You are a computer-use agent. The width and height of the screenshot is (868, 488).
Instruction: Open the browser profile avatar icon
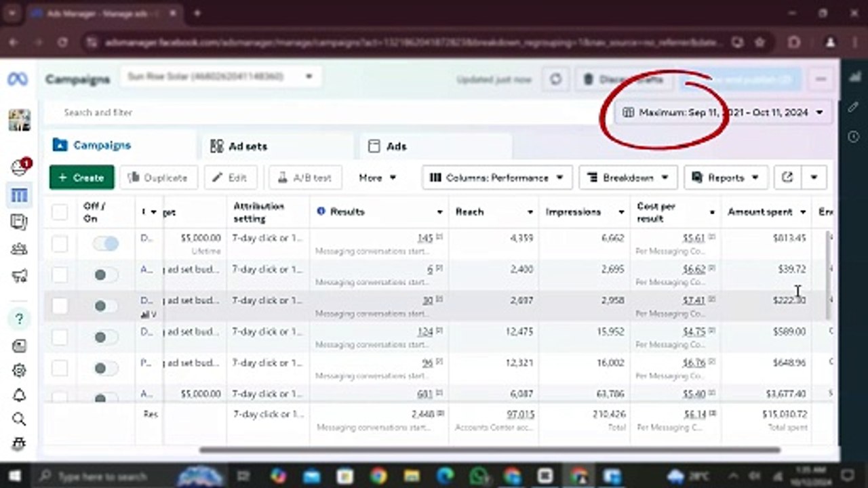click(830, 42)
